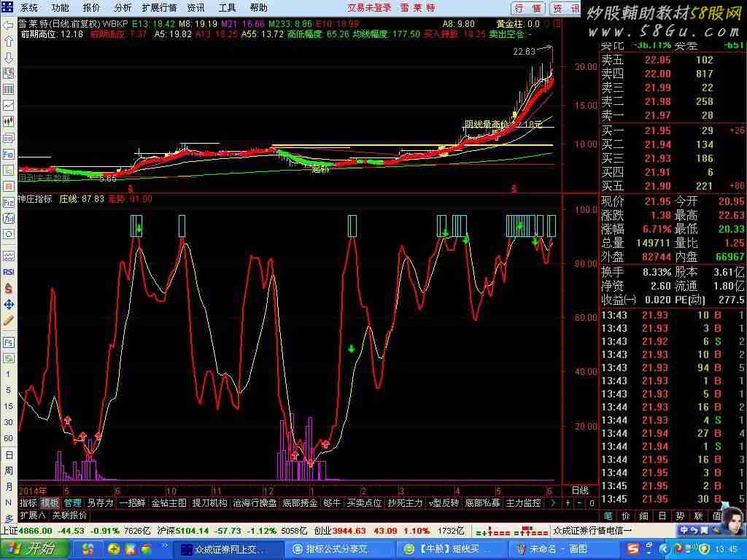This screenshot has width=747, height=560.
Task: Open the 资讯 menu
Action: 196,7
